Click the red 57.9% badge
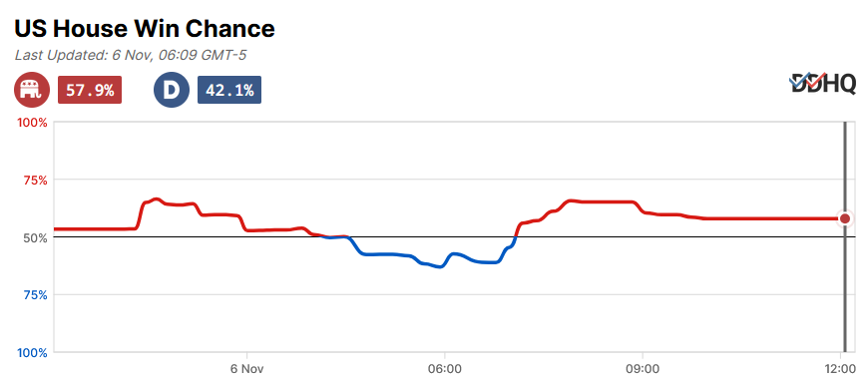The height and width of the screenshot is (383, 868). coord(90,90)
